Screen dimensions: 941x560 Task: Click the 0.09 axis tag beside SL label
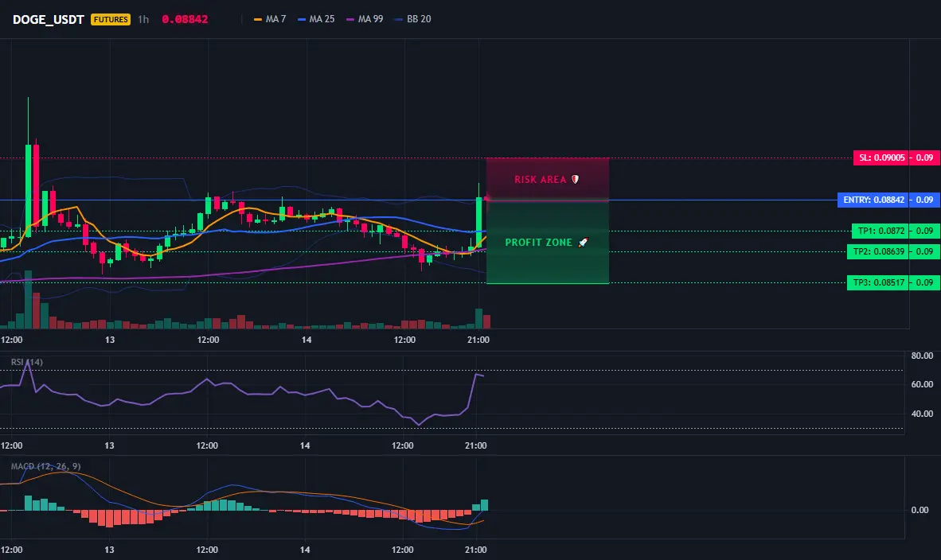(x=925, y=157)
